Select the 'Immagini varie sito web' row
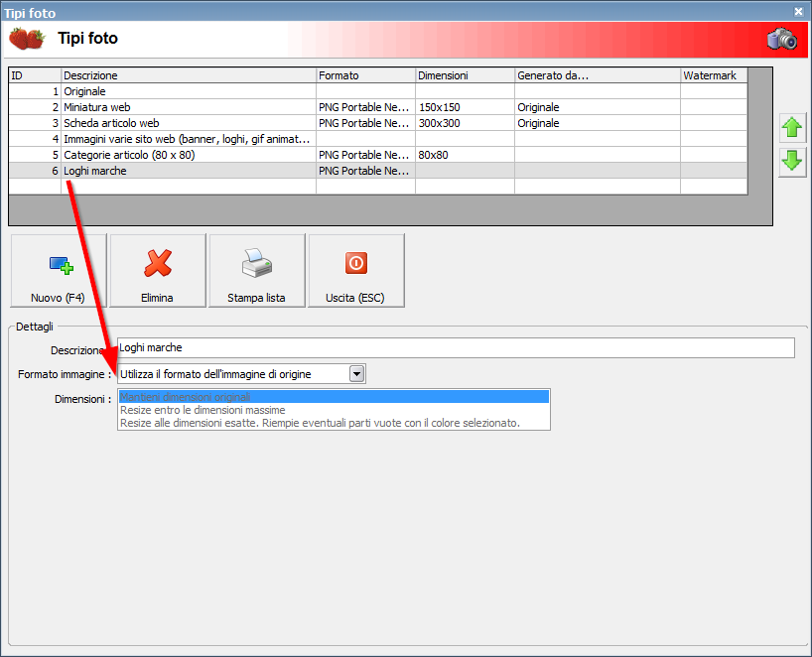Image resolution: width=812 pixels, height=657 pixels. pyautogui.click(x=378, y=139)
